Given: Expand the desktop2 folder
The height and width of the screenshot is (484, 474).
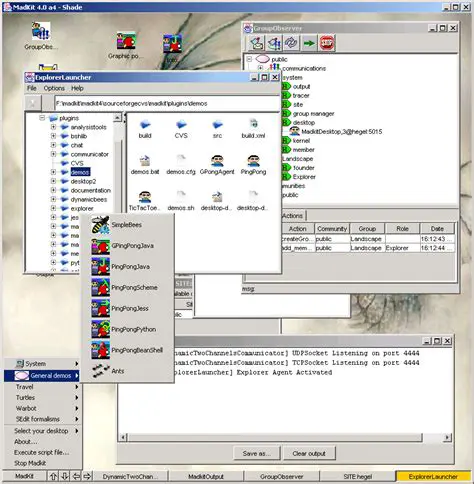Looking at the screenshot, I should pos(53,181).
